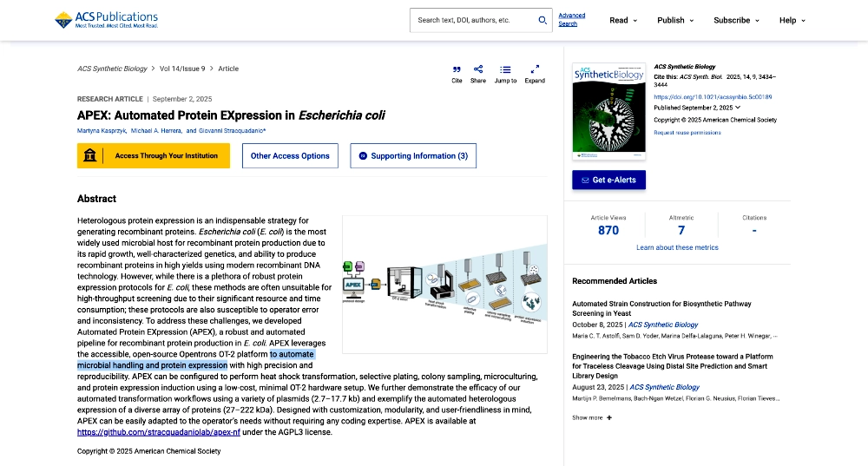Open Supporting Information (3)

[413, 156]
